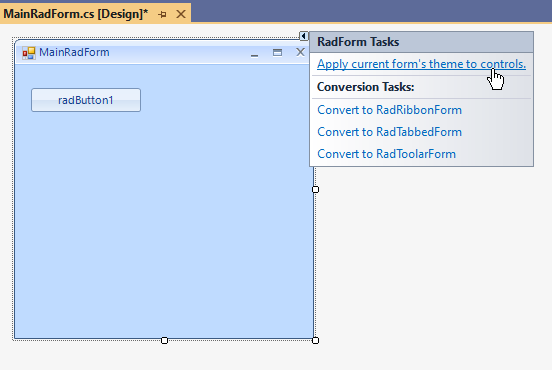Choose Convert to RadRibbonForm
Viewport: 552px width, 370px height.
[389, 110]
